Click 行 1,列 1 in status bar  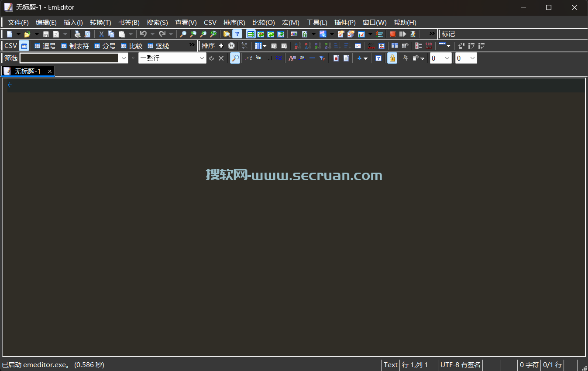coord(415,365)
